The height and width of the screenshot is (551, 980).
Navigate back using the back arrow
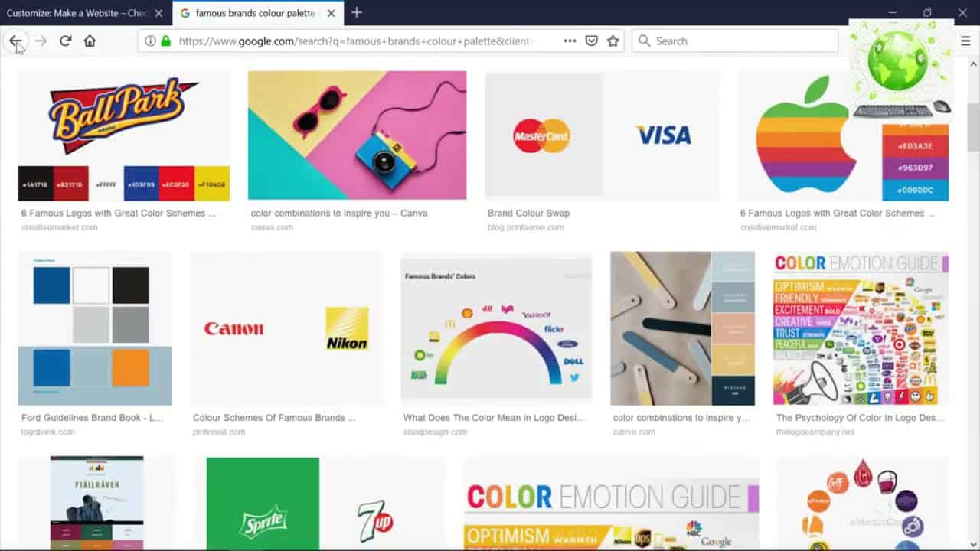tap(16, 41)
